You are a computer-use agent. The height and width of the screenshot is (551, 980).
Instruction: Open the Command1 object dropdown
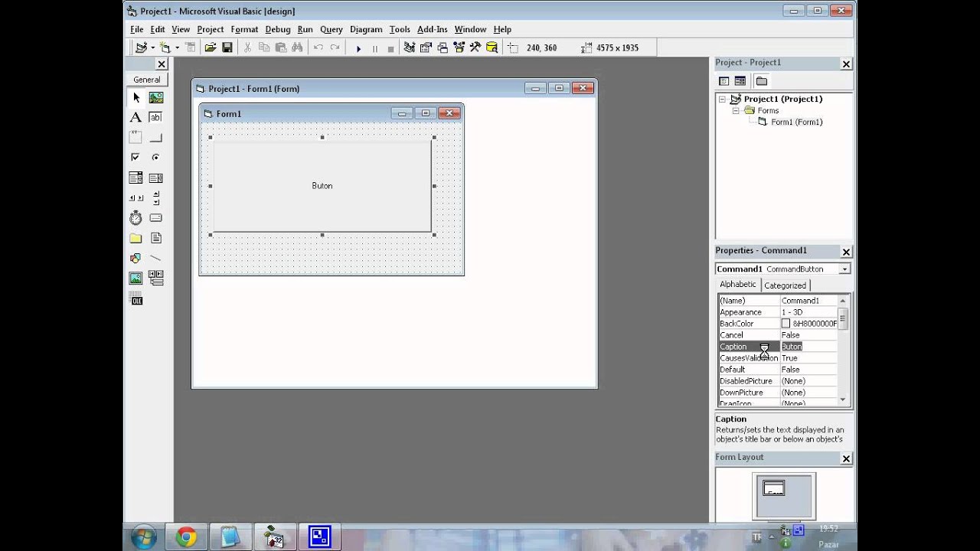[844, 269]
